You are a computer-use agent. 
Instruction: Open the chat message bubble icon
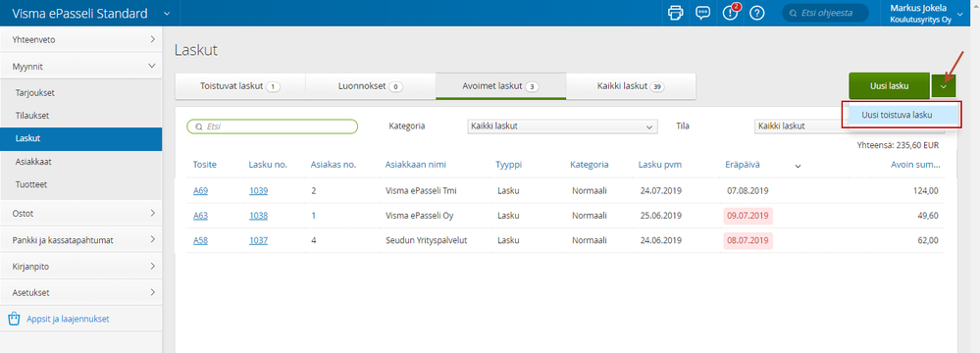point(703,13)
